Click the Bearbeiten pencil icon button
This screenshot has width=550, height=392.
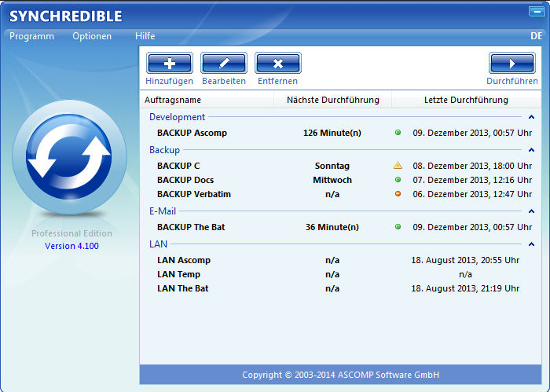click(x=224, y=63)
